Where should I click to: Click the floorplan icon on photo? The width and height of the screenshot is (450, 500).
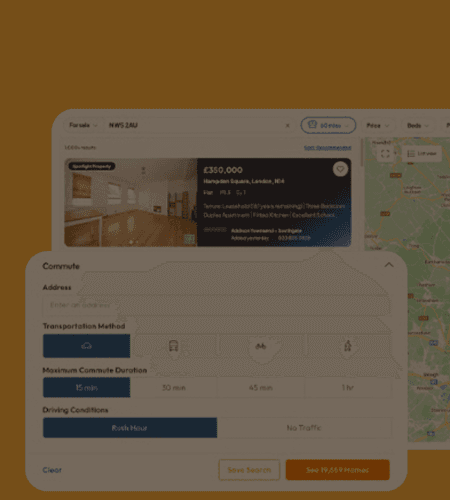point(189,239)
